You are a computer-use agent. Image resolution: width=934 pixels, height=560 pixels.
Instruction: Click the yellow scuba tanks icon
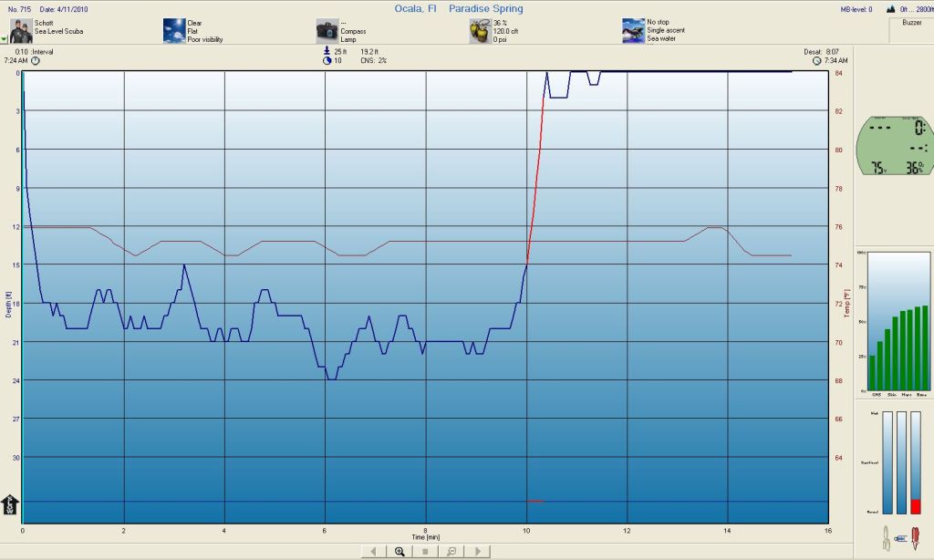tap(480, 30)
